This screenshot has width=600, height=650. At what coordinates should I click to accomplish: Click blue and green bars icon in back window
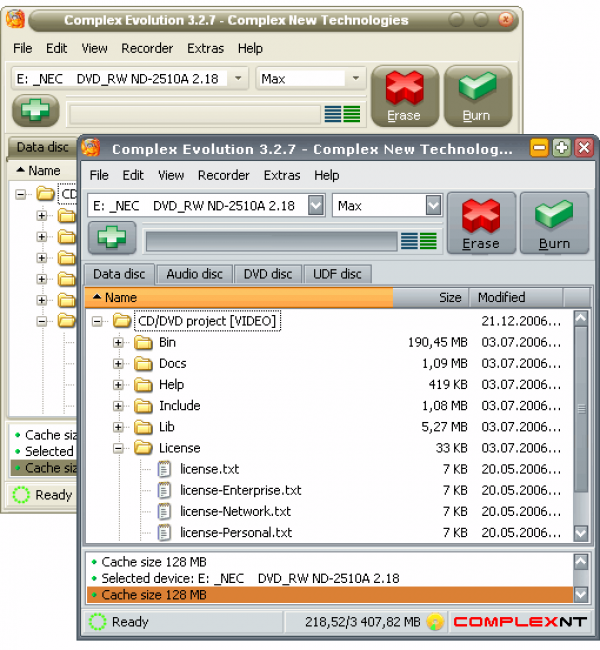pos(342,114)
